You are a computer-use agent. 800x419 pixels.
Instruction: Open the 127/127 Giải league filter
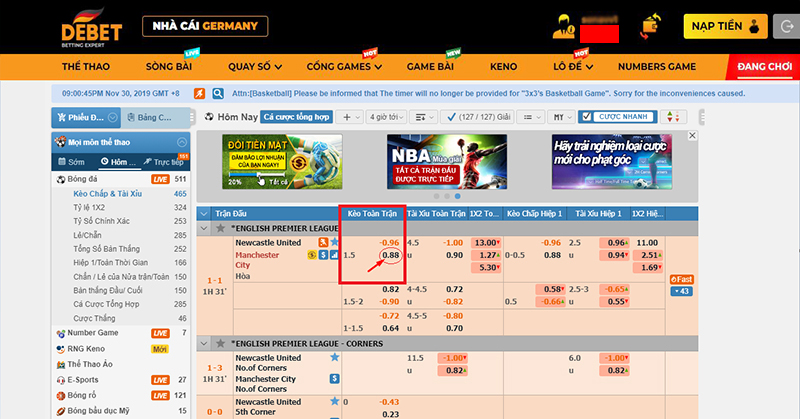point(477,117)
